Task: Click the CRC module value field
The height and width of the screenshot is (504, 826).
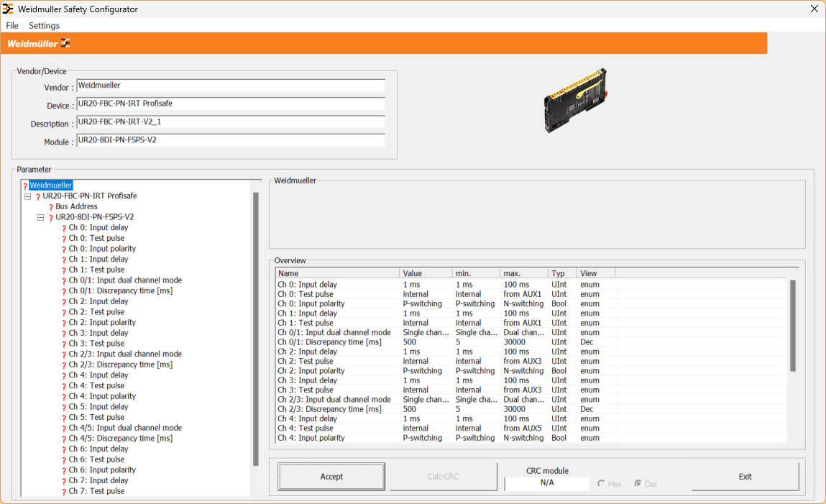Action: click(x=547, y=483)
